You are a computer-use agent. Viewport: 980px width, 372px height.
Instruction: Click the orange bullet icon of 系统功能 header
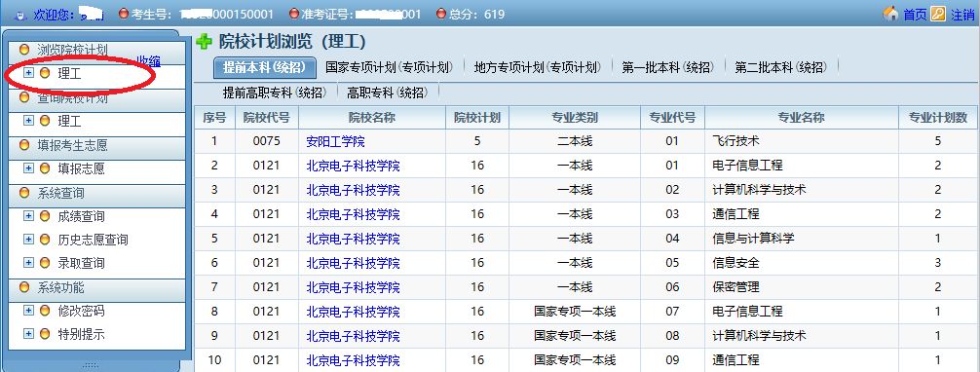(x=24, y=287)
